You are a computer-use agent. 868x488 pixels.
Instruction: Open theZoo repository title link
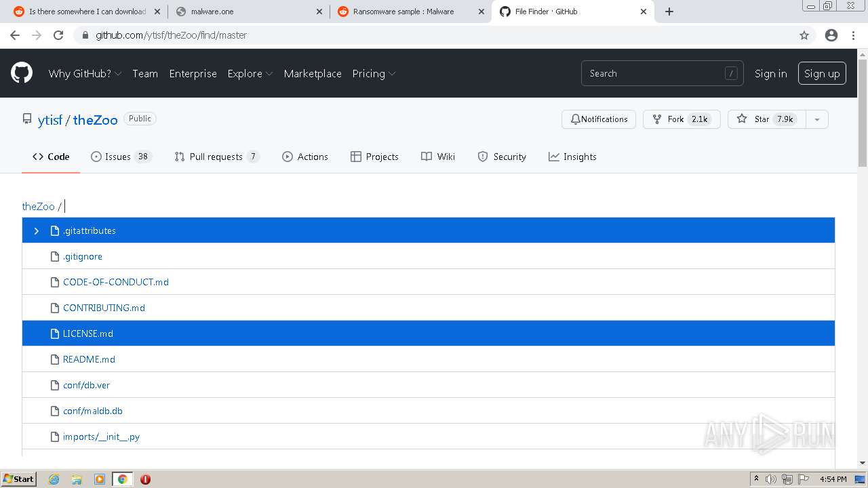point(96,120)
